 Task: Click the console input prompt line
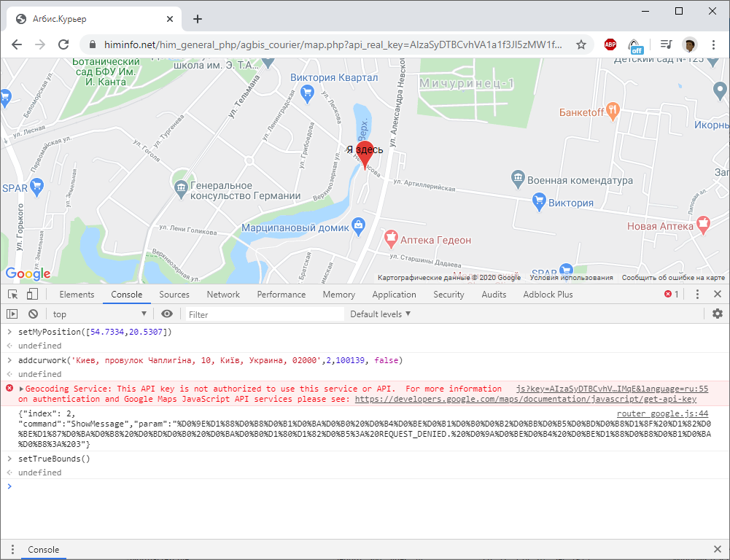coord(365,486)
